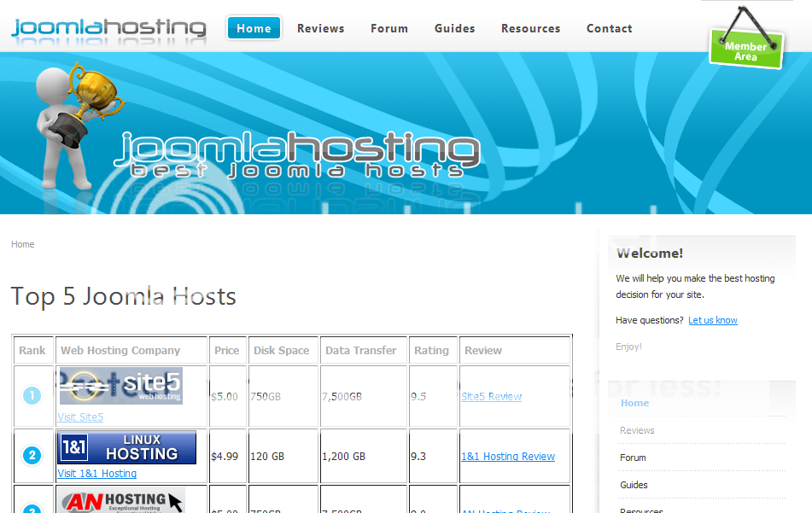Click the rank 1 badge icon
The image size is (812, 513).
pos(32,396)
